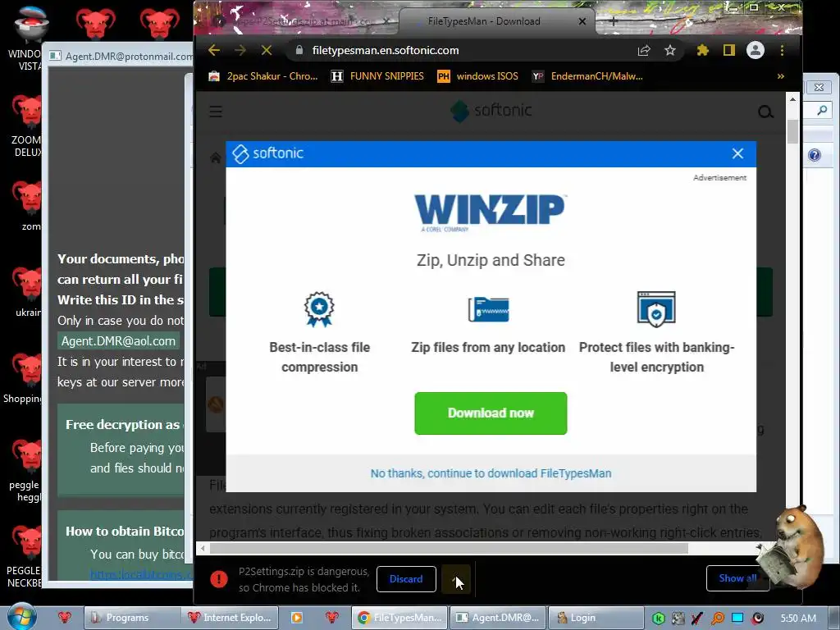Screen dimensions: 840x630
Task: Click the Softonic home breadcrumb icon
Action: point(216,157)
